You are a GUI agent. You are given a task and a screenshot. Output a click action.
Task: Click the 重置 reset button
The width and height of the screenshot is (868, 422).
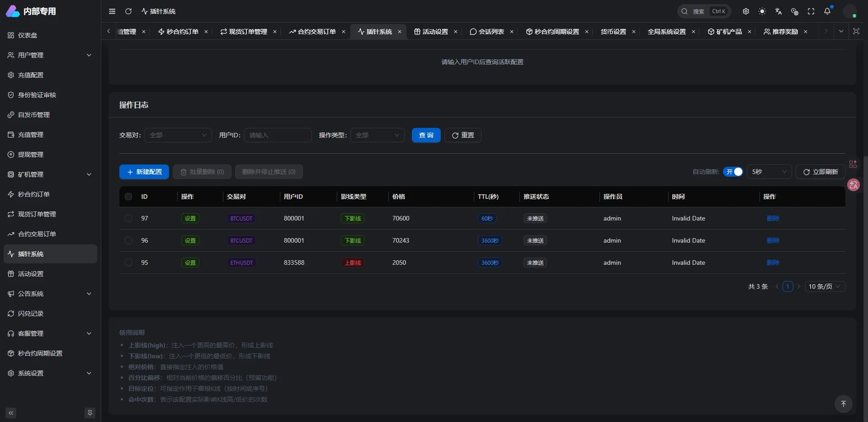[463, 135]
